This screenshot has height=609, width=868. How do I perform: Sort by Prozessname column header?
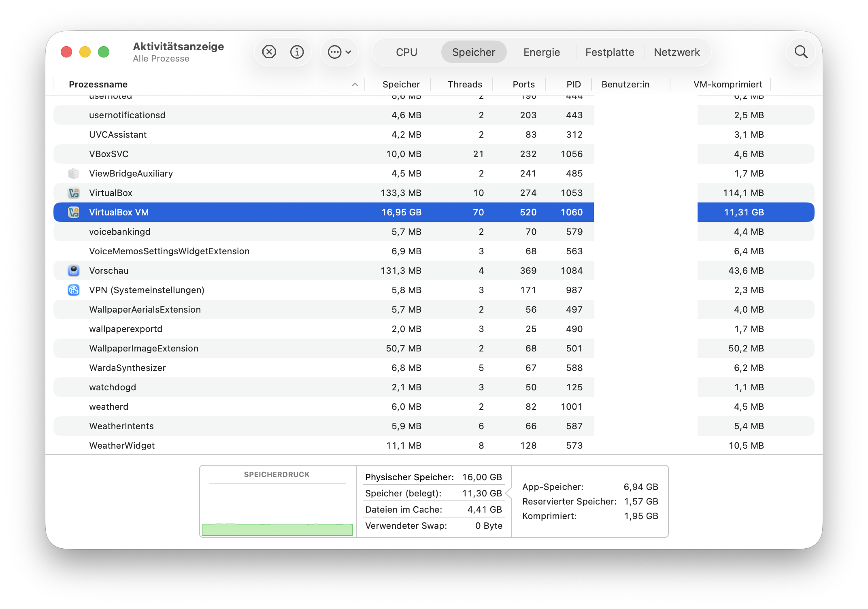coord(98,84)
